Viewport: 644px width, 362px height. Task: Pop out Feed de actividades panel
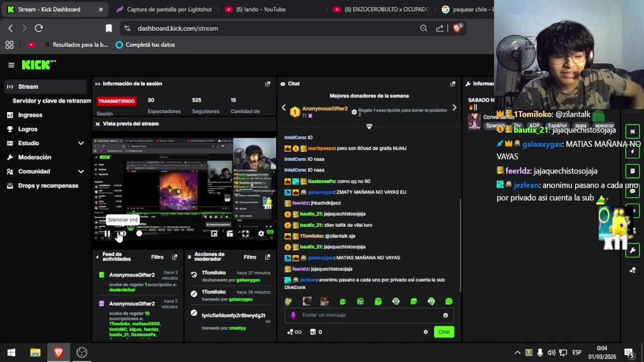point(175,257)
